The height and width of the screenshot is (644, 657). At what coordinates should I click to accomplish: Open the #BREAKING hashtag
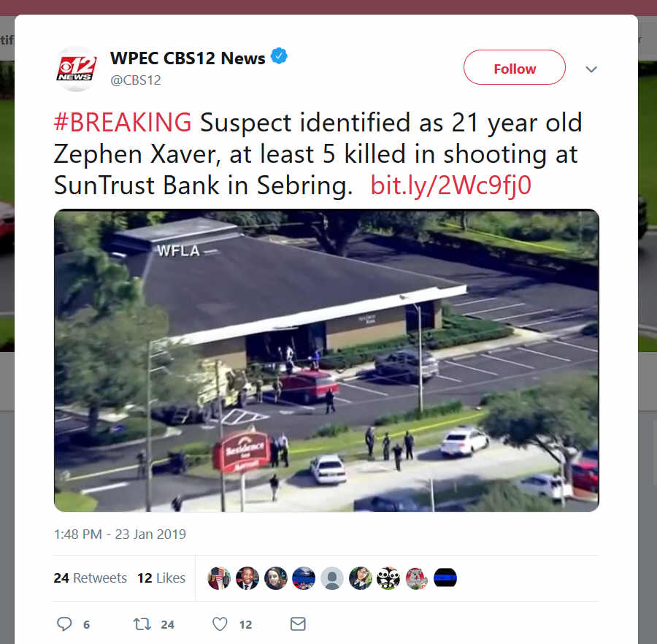pyautogui.click(x=123, y=123)
